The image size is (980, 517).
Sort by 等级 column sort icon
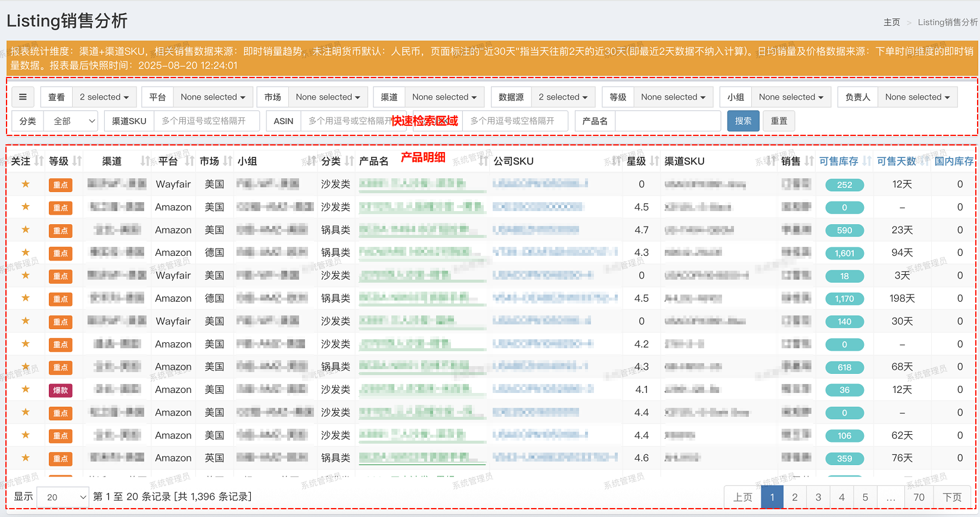click(77, 161)
